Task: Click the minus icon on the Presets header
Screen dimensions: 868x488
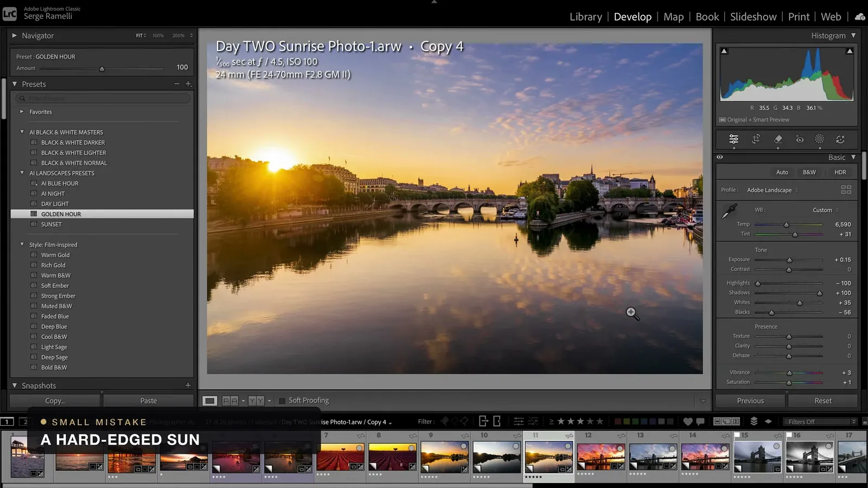Action: click(x=177, y=84)
